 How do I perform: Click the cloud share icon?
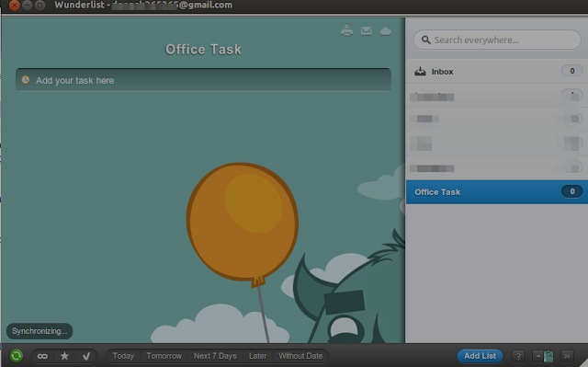click(386, 30)
